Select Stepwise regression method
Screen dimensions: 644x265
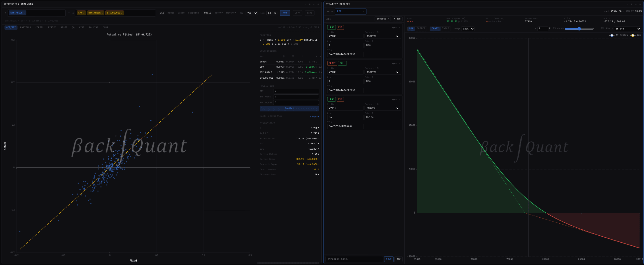193,13
